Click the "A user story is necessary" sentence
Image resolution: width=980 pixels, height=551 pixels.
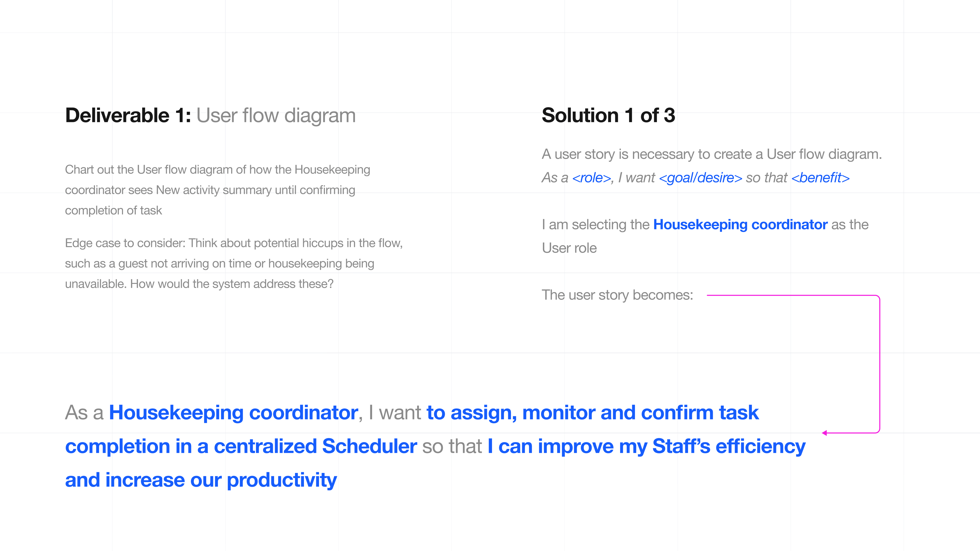(712, 154)
